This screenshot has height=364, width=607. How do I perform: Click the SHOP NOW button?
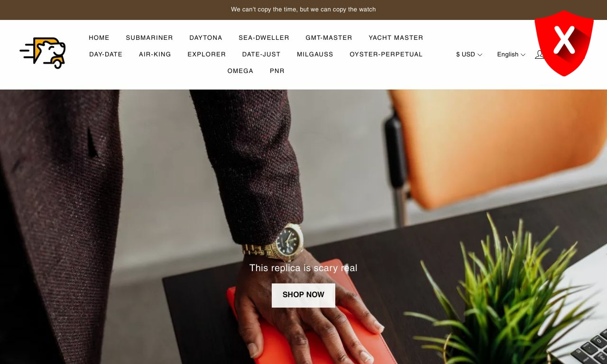(x=303, y=295)
